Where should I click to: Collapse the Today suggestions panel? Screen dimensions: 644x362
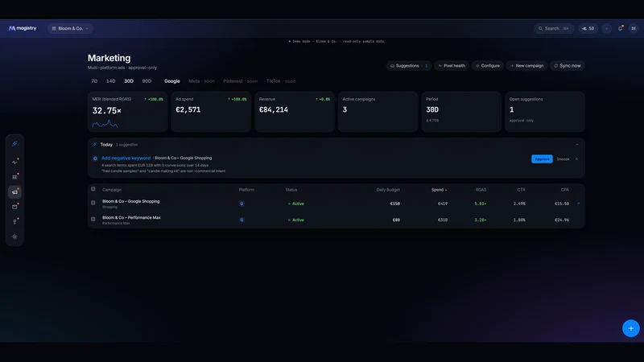click(577, 145)
